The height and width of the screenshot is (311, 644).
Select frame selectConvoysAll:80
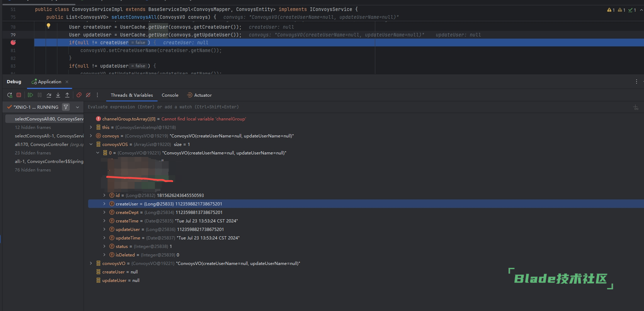point(45,119)
